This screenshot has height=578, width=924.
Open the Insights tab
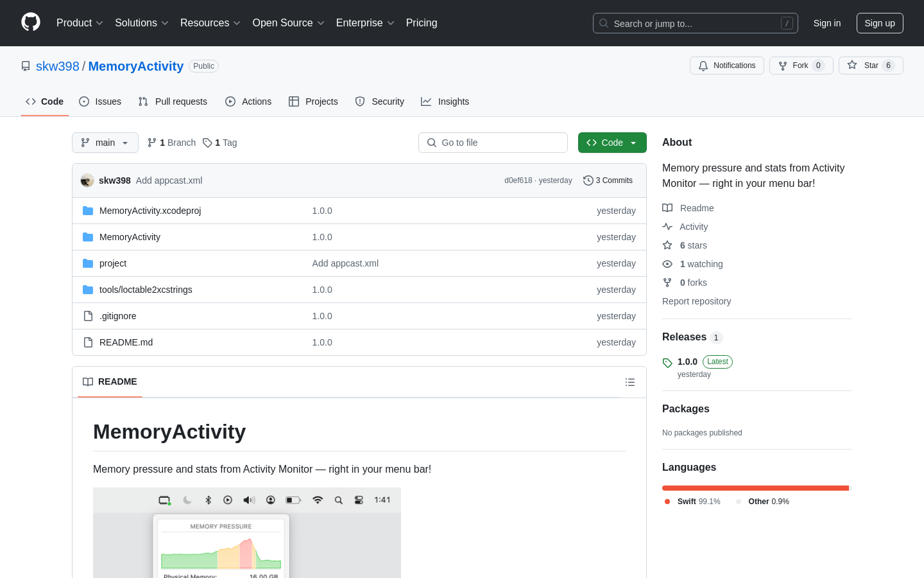[445, 101]
